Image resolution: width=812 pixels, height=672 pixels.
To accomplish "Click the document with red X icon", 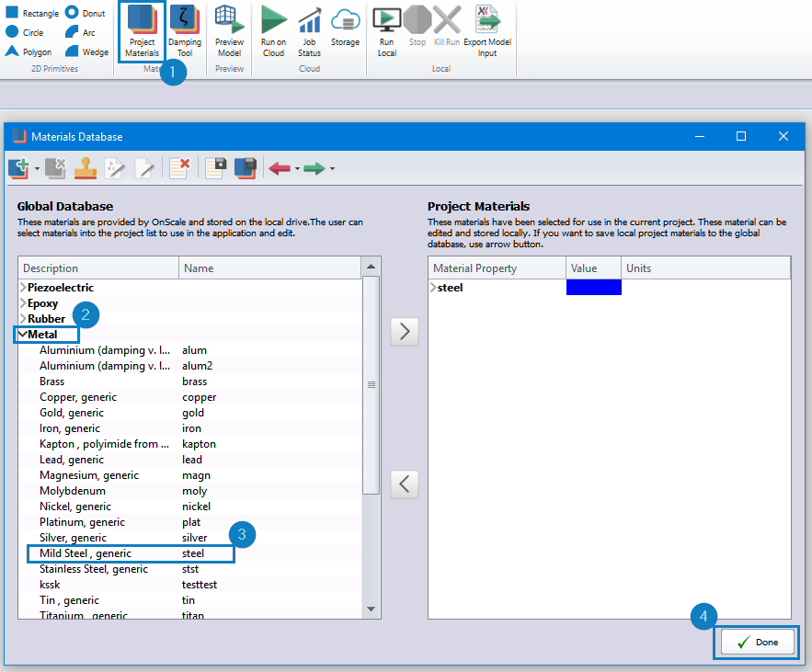I will tap(179, 168).
